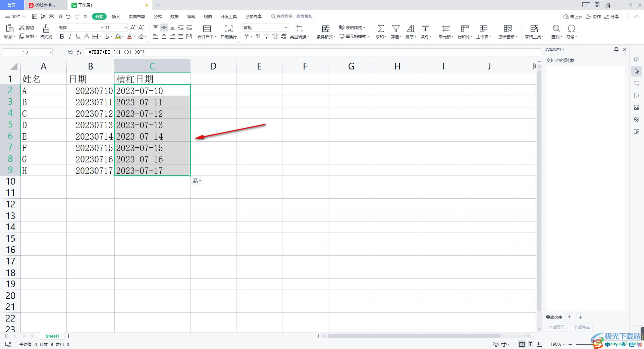
Task: Click Wrap Text (自动换行) button
Action: pos(229,32)
